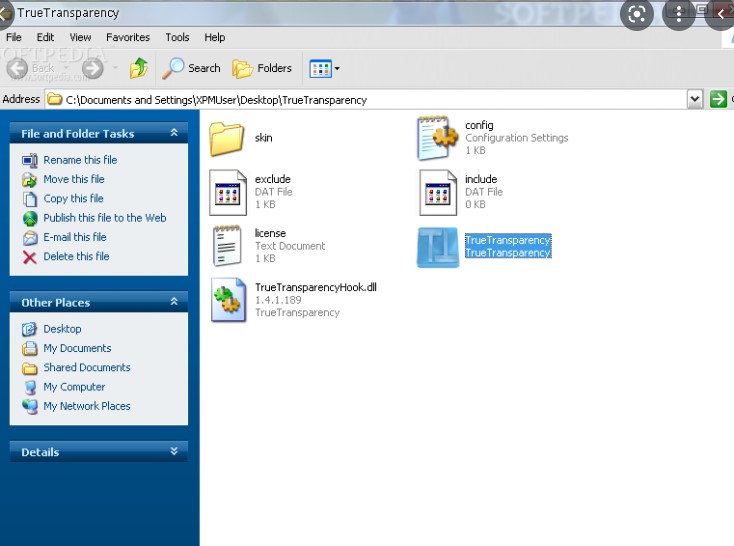Click the Forward navigation arrow

(93, 68)
